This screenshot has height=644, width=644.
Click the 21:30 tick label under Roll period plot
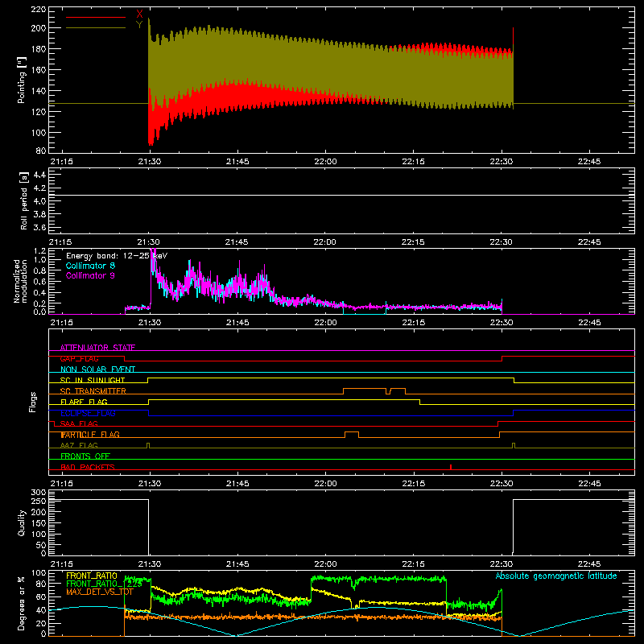(149, 242)
